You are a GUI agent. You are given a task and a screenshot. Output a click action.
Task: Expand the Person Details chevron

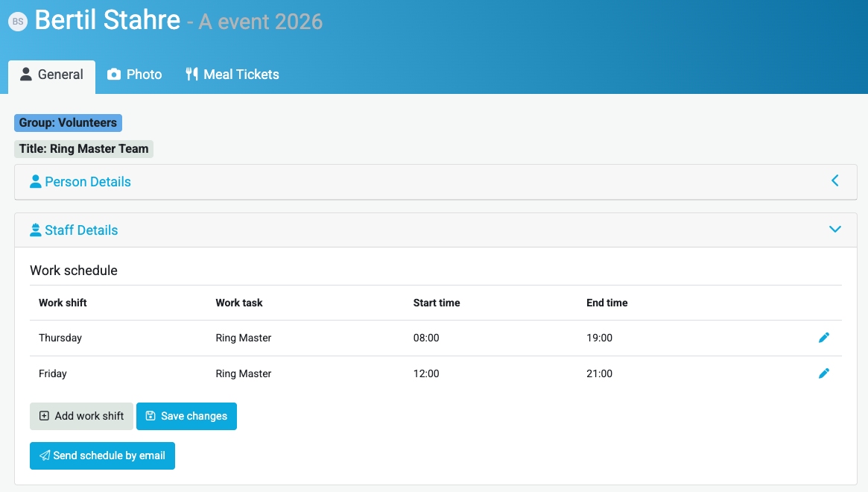(834, 181)
